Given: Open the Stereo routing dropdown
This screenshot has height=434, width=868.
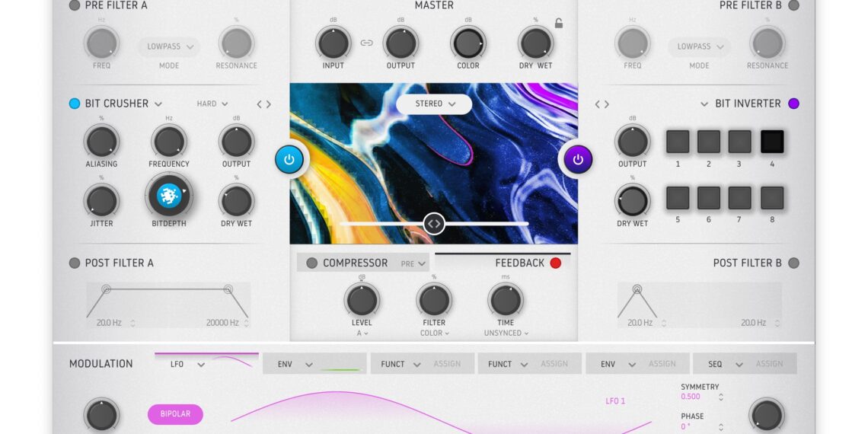Looking at the screenshot, I should 434,104.
